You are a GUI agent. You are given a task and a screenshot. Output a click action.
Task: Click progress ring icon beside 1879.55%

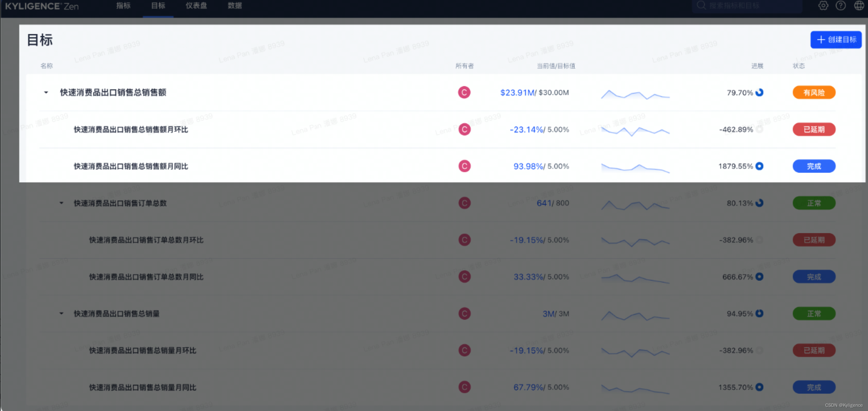click(x=759, y=166)
